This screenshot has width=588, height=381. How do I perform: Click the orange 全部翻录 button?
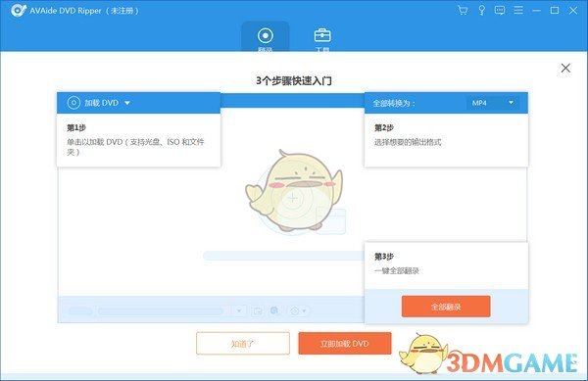click(446, 307)
